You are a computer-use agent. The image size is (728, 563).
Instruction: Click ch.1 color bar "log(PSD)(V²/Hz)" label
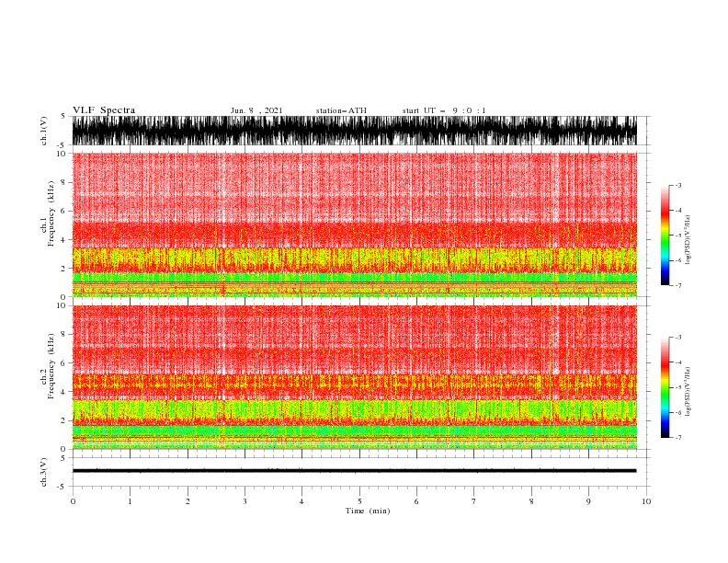pyautogui.click(x=688, y=240)
